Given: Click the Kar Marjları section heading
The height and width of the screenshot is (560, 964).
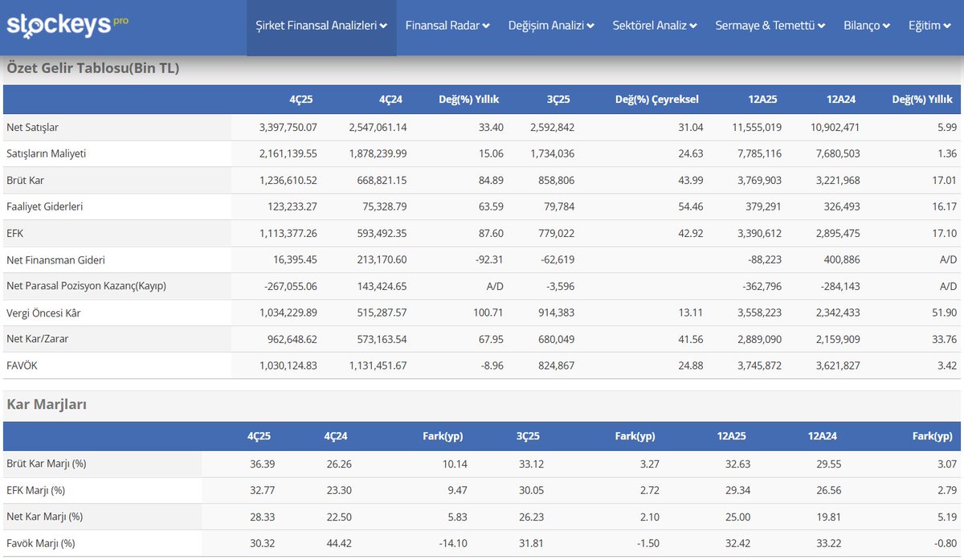Looking at the screenshot, I should (47, 404).
